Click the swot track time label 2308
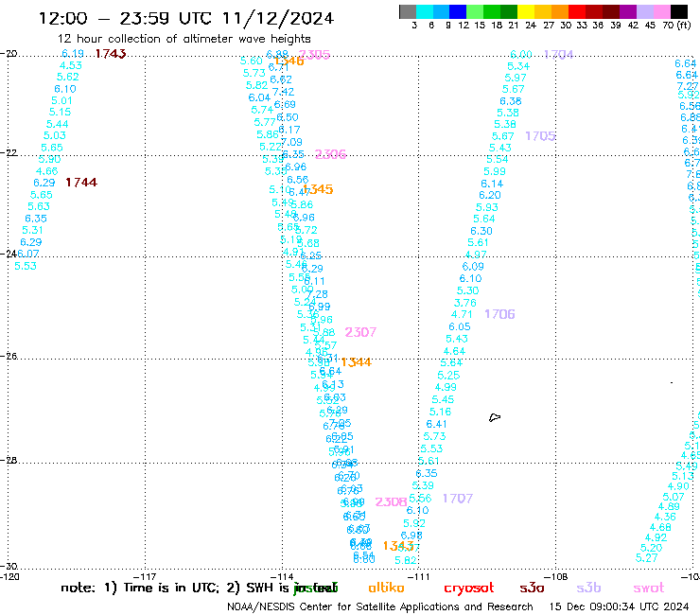 point(391,501)
